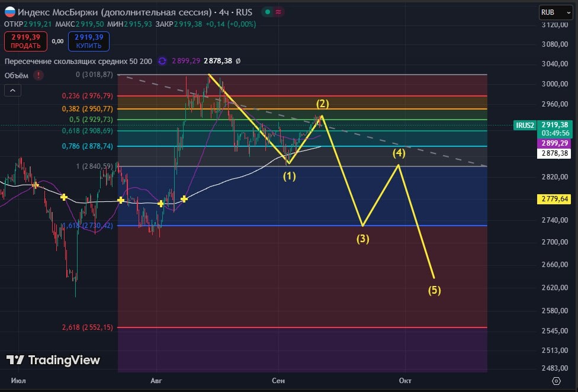Click Fibonacci level 0,5 (2 929,73) label

click(x=91, y=120)
